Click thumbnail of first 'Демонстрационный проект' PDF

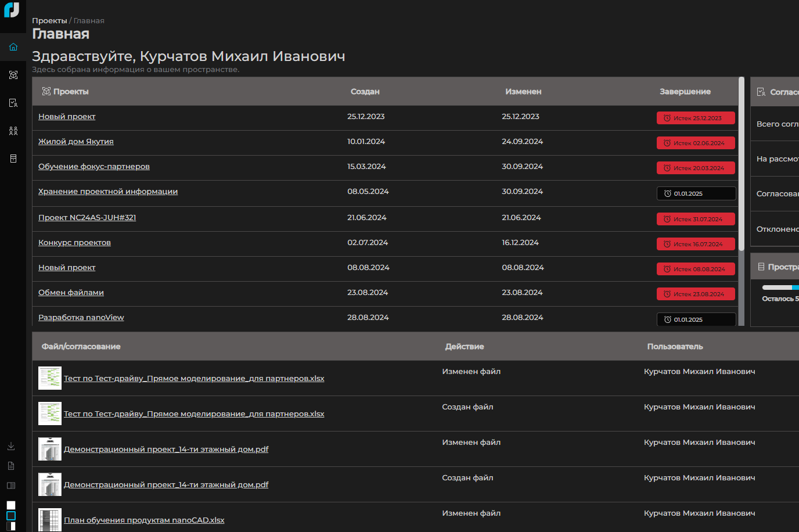(50, 450)
